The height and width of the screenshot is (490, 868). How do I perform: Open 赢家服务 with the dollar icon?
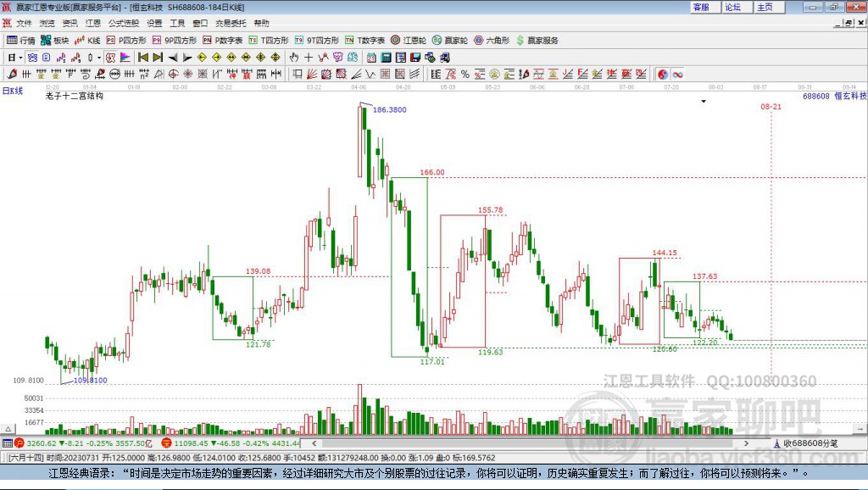(537, 40)
